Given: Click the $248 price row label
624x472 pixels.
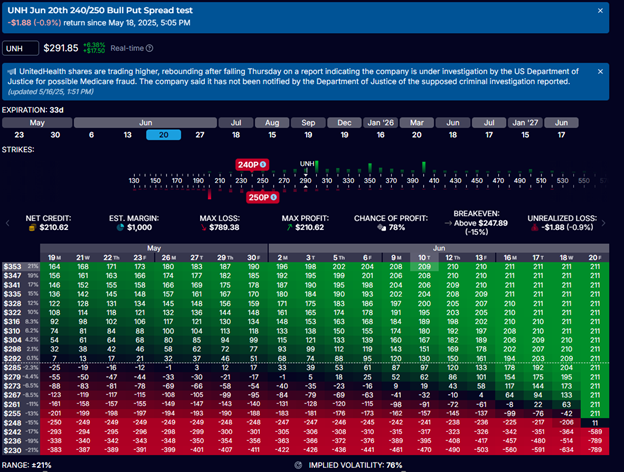Looking at the screenshot, I should click(21, 423).
